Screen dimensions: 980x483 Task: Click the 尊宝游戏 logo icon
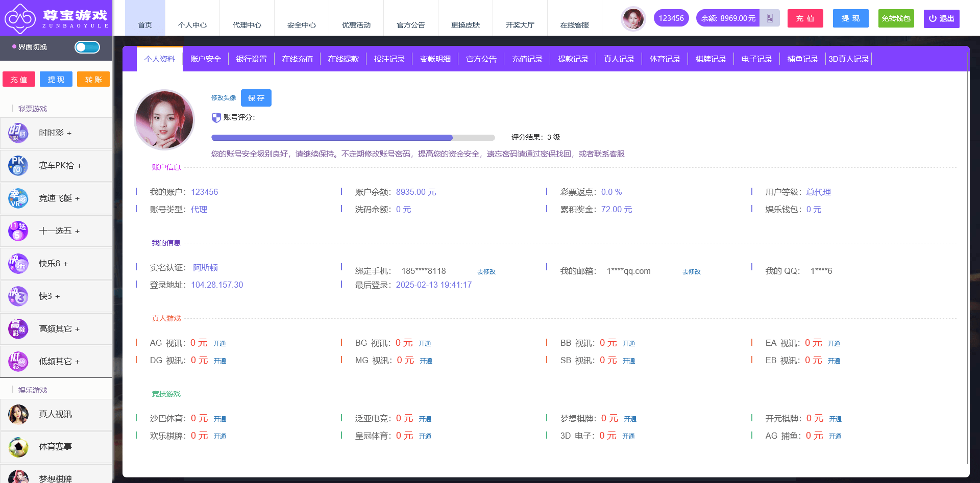pos(20,18)
